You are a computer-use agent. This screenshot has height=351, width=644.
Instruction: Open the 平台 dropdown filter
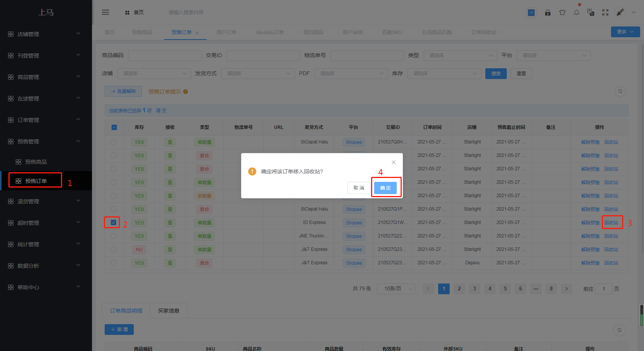tap(554, 56)
